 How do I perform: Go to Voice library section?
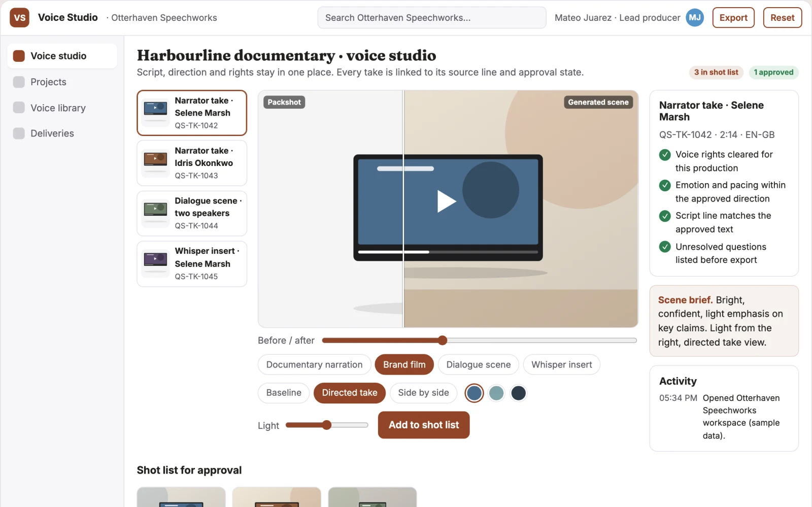[62, 108]
